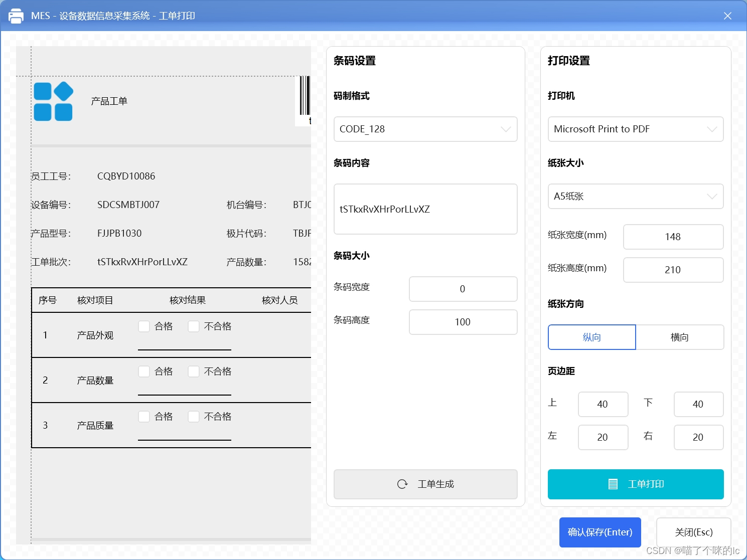The height and width of the screenshot is (560, 747).
Task: Click the bottom margin 下 field
Action: pos(698,405)
